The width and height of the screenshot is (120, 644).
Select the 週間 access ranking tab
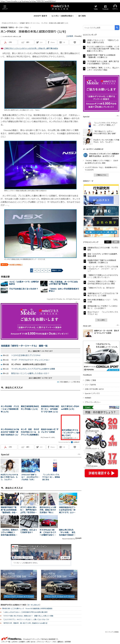(116, 242)
